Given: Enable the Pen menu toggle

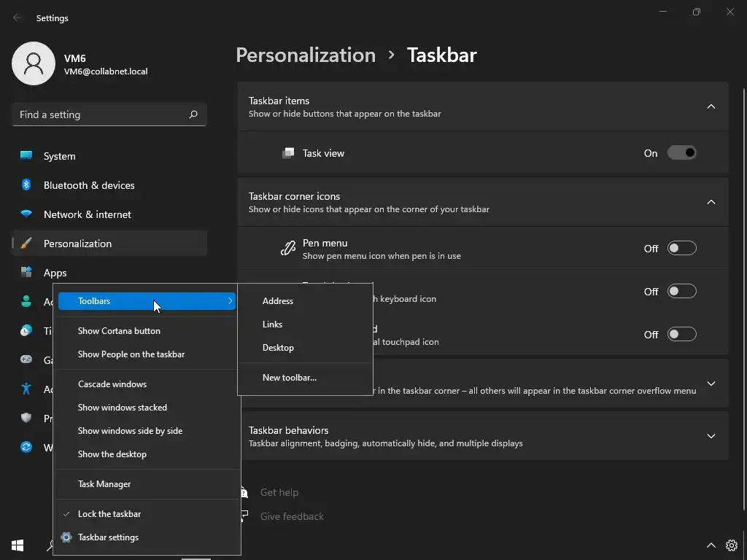Looking at the screenshot, I should 681,249.
